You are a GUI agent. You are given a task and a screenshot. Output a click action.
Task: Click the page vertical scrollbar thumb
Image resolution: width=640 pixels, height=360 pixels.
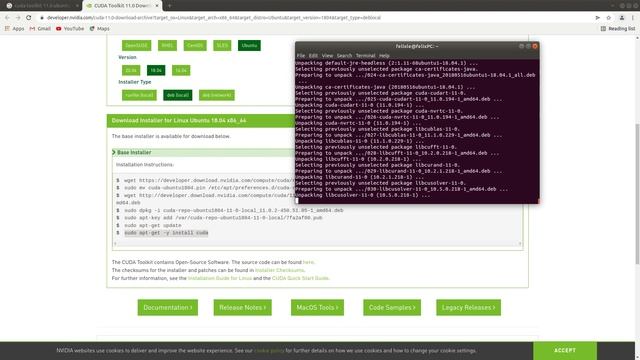tap(637, 194)
